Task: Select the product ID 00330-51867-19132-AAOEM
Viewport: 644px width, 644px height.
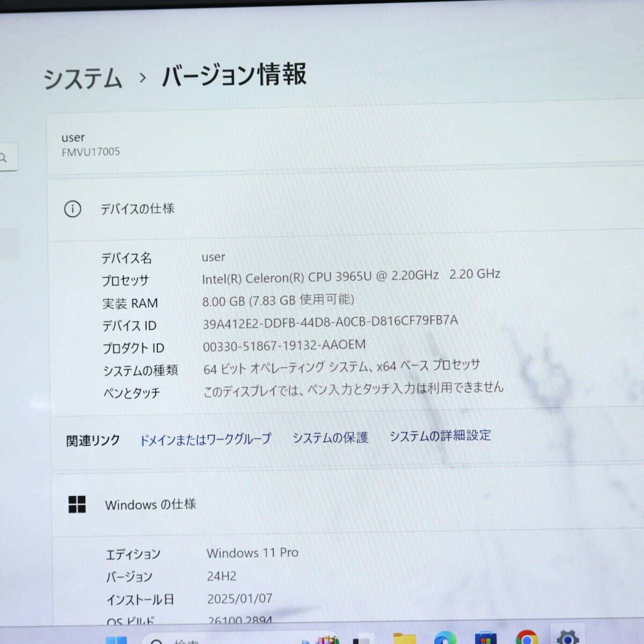Action: click(x=284, y=345)
